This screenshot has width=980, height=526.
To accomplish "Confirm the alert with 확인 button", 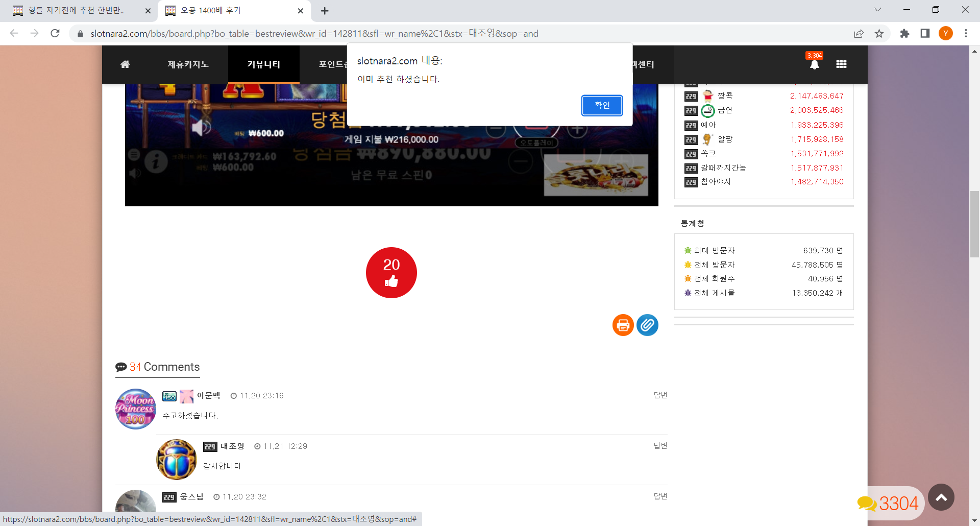I will coord(602,105).
